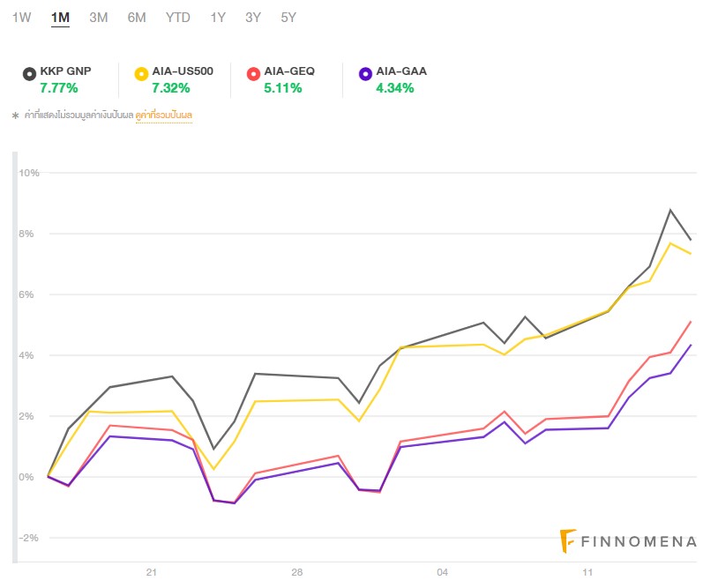Toggle the KKP GNP black circle marker
The width and height of the screenshot is (718, 588).
click(30, 72)
